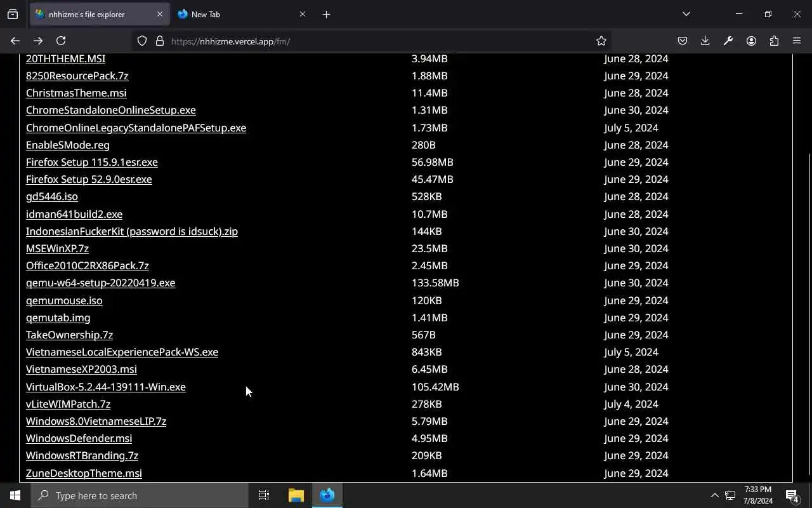Open File Explorer from taskbar
812x508 pixels.
(296, 495)
